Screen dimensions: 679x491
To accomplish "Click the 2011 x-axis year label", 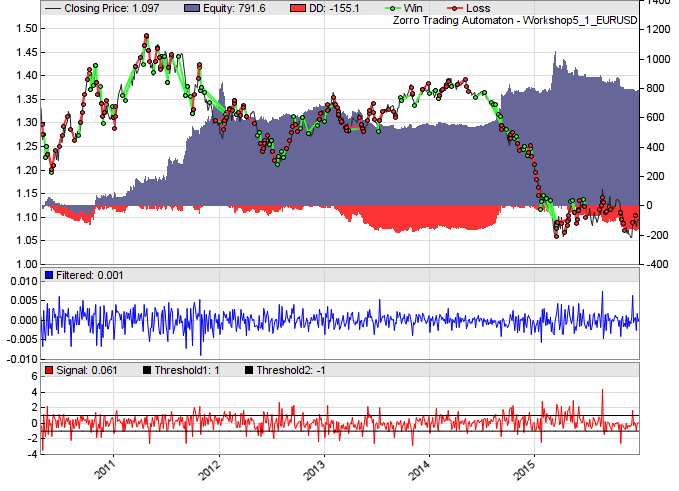I will (x=105, y=469).
